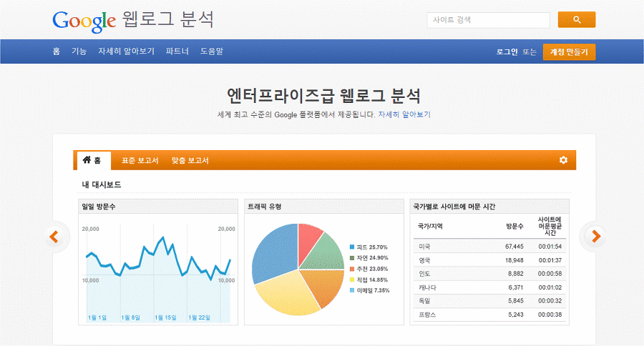
Task: Click the 1월 22일 chart axis label
Action: coord(199,317)
